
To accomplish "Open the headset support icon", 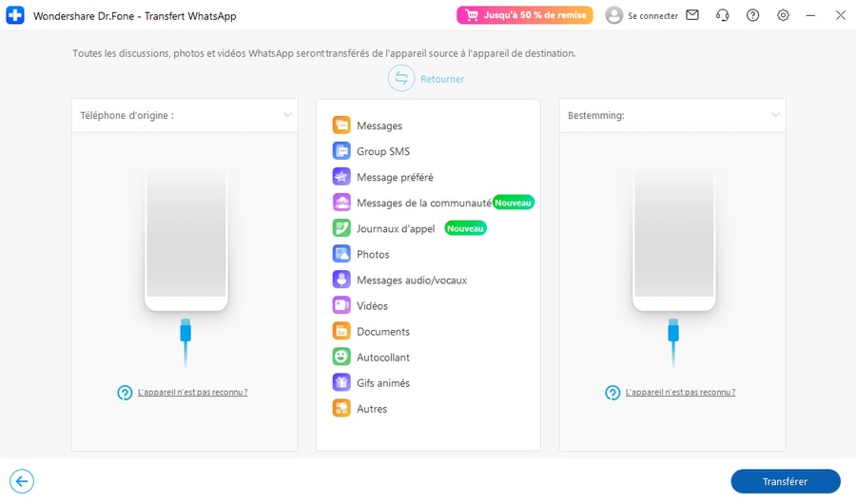I will pos(722,15).
